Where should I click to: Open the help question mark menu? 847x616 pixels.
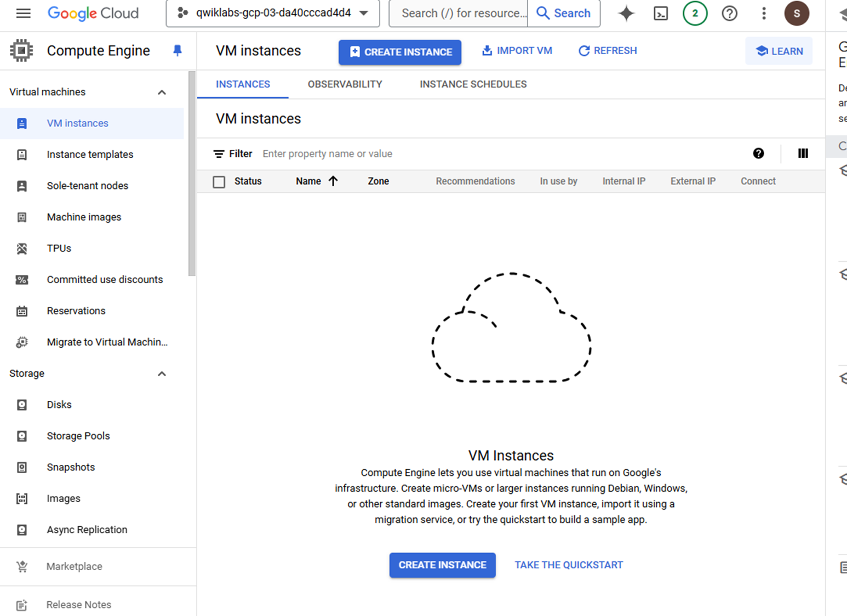729,13
